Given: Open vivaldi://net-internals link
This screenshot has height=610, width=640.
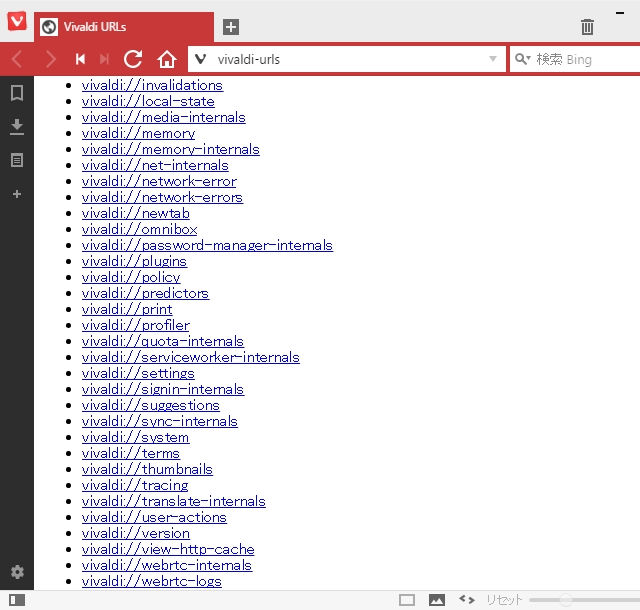Looking at the screenshot, I should click(x=155, y=165).
